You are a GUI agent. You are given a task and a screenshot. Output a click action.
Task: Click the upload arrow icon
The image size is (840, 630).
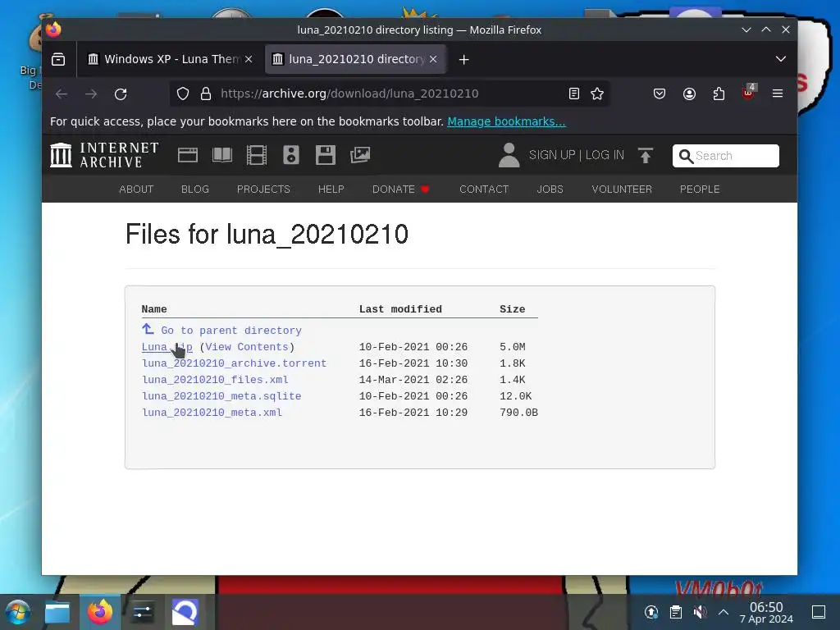[646, 155]
